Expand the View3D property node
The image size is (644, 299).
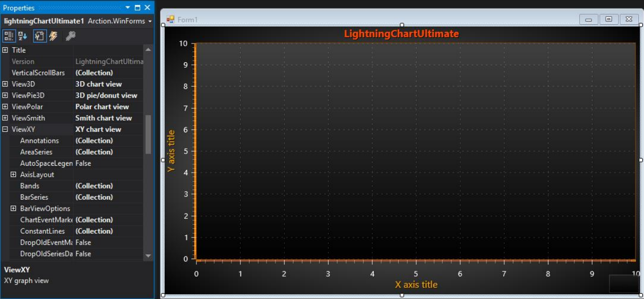tap(5, 84)
